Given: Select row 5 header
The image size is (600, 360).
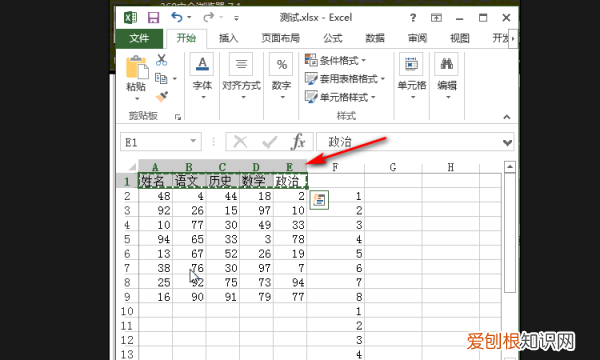Looking at the screenshot, I should [127, 239].
